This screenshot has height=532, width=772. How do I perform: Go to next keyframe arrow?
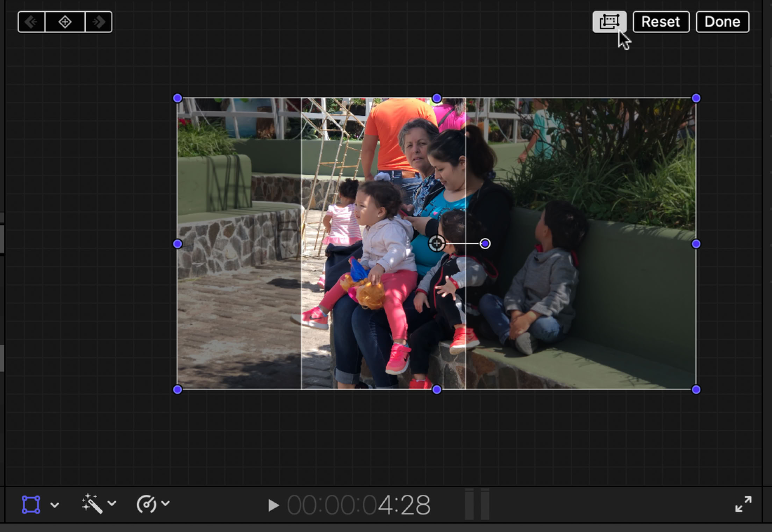(x=98, y=22)
